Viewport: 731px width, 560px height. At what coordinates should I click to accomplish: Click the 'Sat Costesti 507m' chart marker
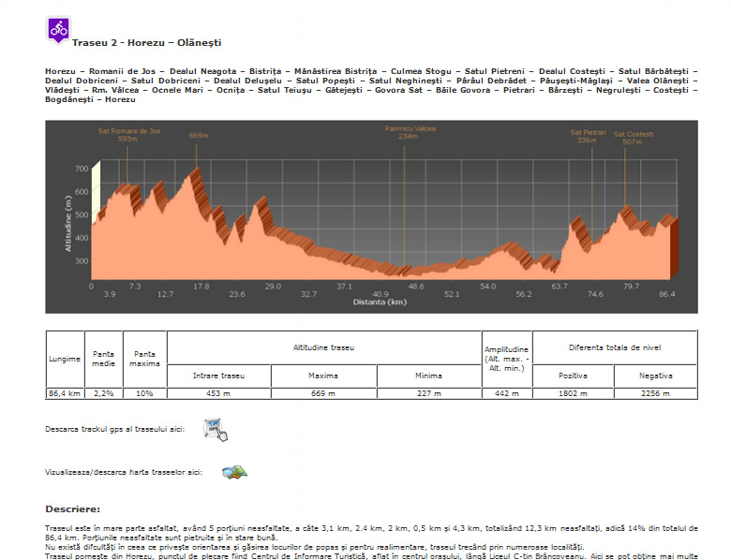tap(634, 138)
